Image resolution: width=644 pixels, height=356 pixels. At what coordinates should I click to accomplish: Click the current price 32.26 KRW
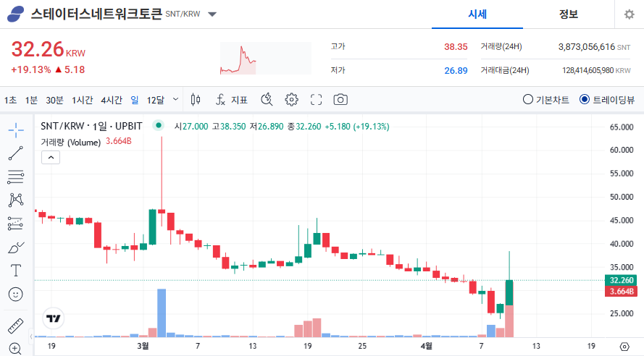[48, 50]
